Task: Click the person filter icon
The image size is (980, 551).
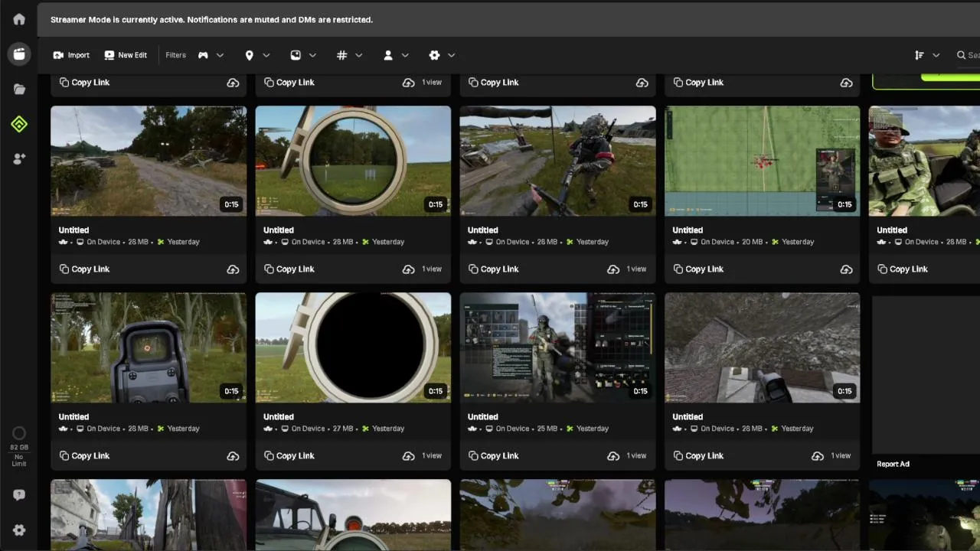Action: click(388, 55)
